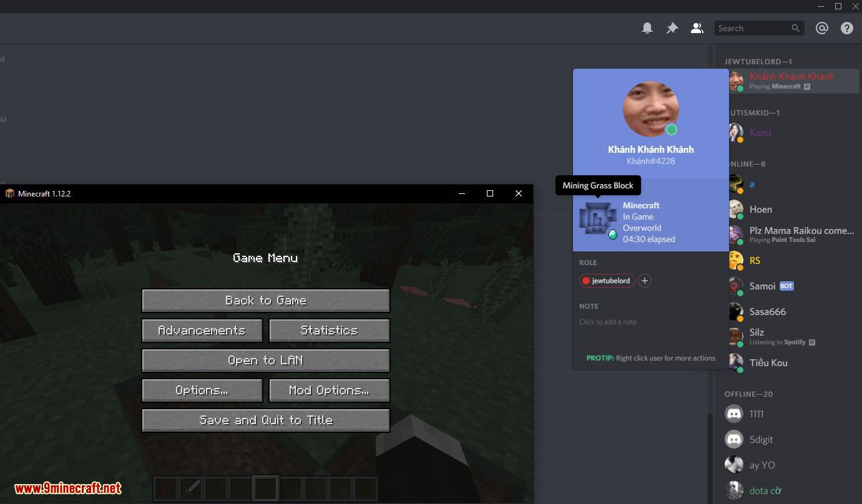Select member Tiêu Kou

pyautogui.click(x=790, y=363)
